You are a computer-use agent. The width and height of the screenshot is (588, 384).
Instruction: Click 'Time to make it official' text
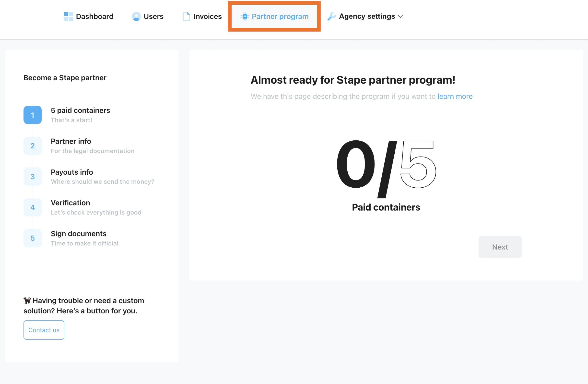point(84,243)
